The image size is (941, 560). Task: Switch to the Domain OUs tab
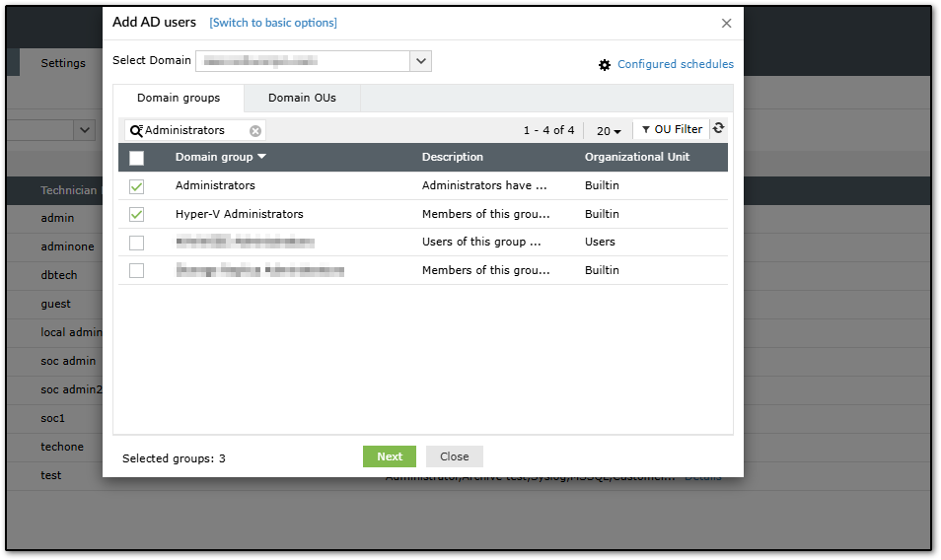pyautogui.click(x=302, y=98)
